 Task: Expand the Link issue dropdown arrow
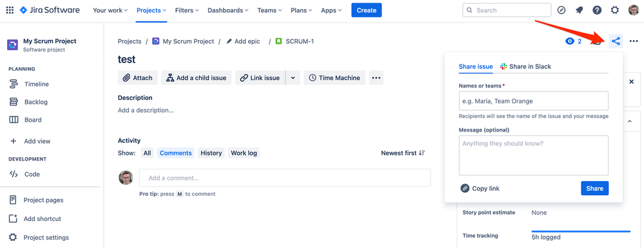(x=293, y=77)
